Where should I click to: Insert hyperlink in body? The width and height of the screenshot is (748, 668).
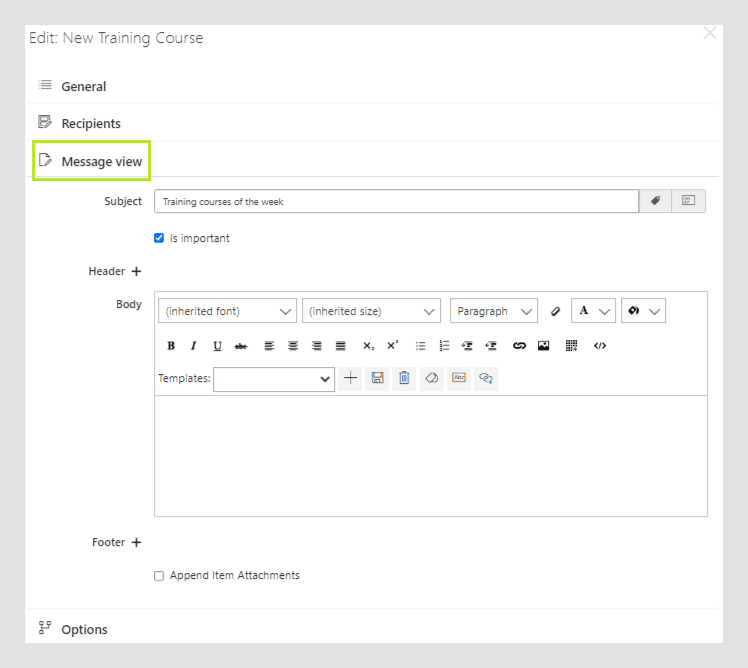[519, 346]
